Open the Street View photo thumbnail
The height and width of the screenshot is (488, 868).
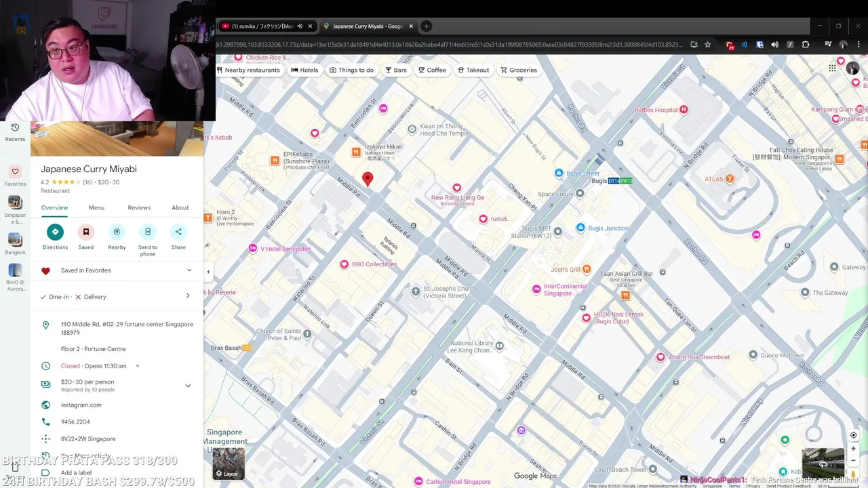[823, 464]
